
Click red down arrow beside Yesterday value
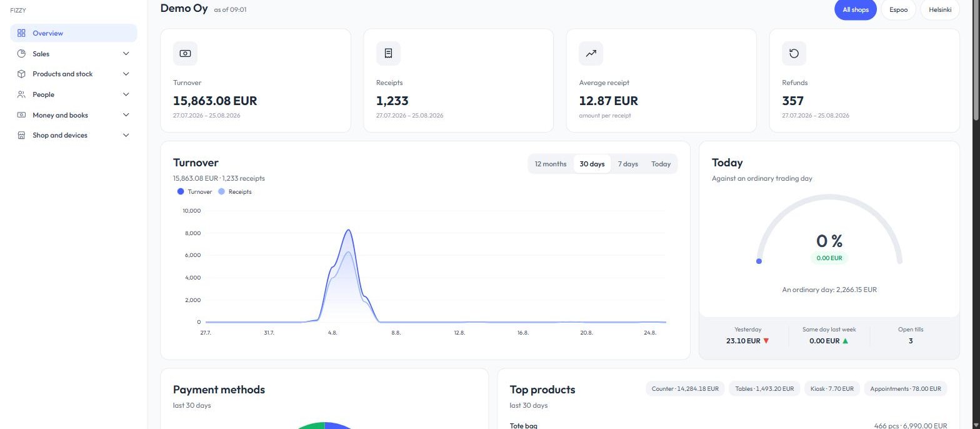(x=766, y=341)
